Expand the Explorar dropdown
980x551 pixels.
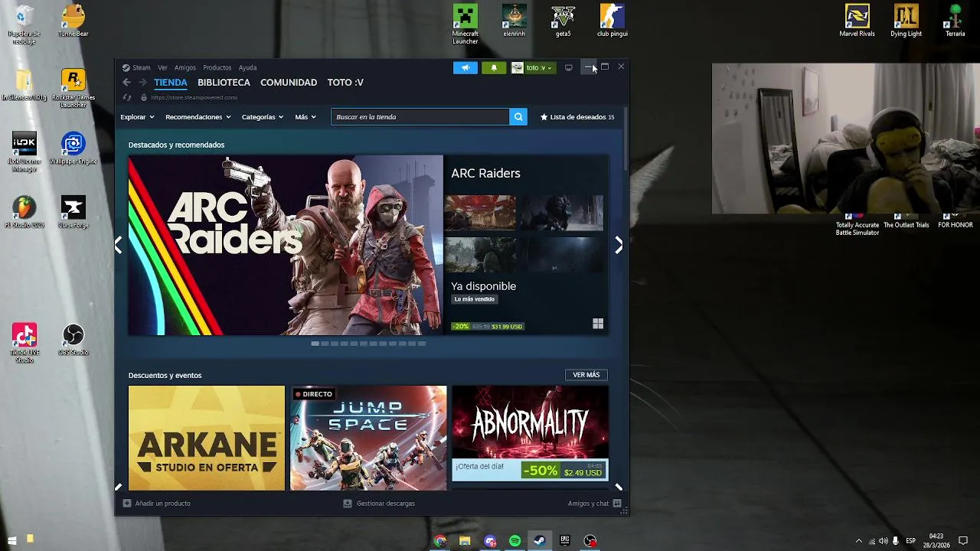137,117
